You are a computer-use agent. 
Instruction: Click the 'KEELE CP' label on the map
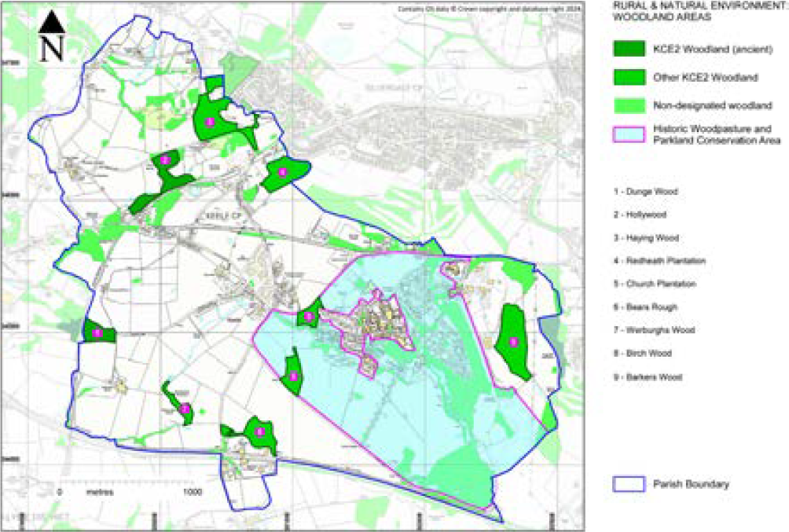click(223, 216)
